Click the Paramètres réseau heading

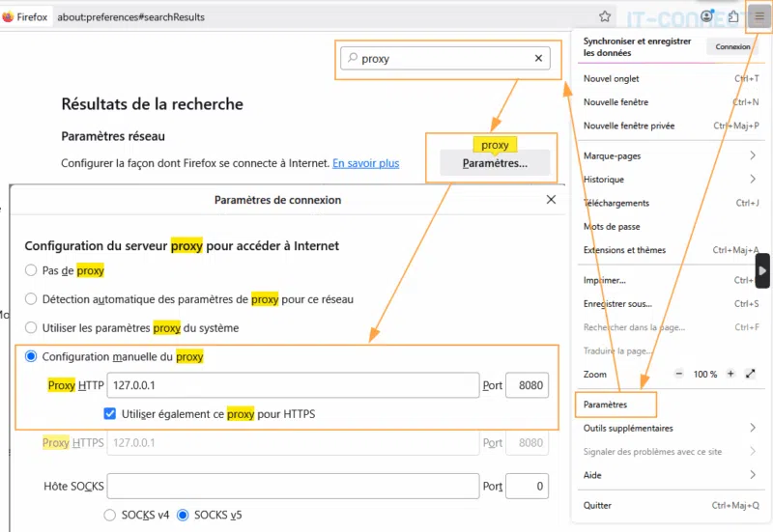tap(113, 136)
